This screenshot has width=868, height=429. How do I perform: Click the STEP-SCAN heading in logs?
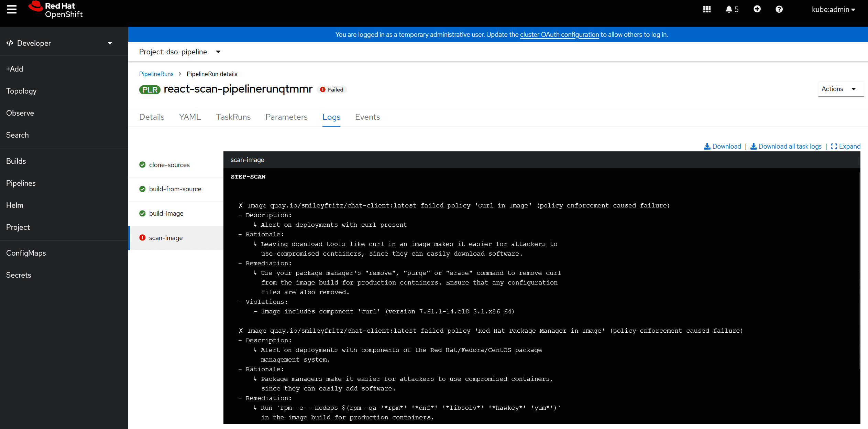(248, 177)
